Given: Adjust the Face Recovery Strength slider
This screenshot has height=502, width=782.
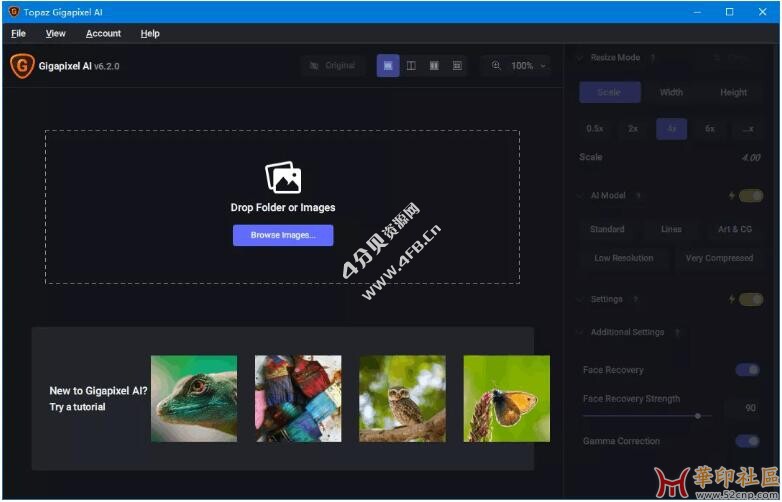Looking at the screenshot, I should (698, 415).
